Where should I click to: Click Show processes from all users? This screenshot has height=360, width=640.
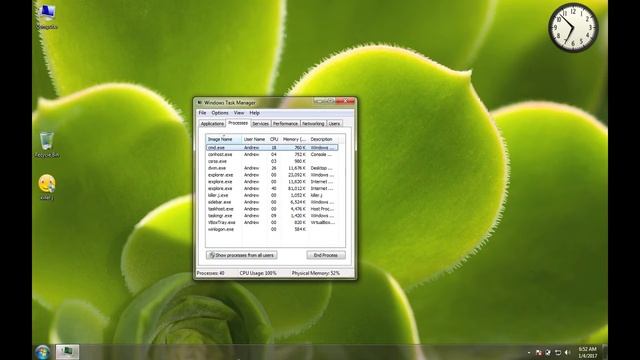(x=242, y=255)
